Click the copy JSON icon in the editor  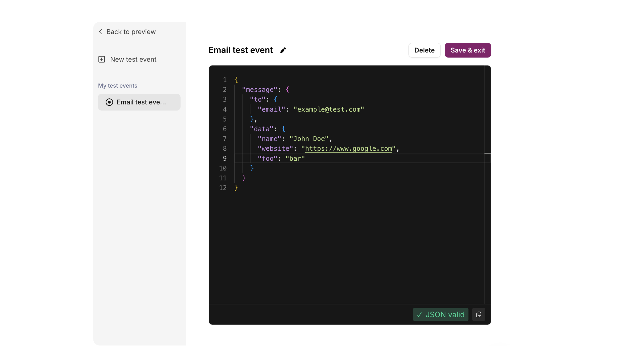(x=478, y=314)
